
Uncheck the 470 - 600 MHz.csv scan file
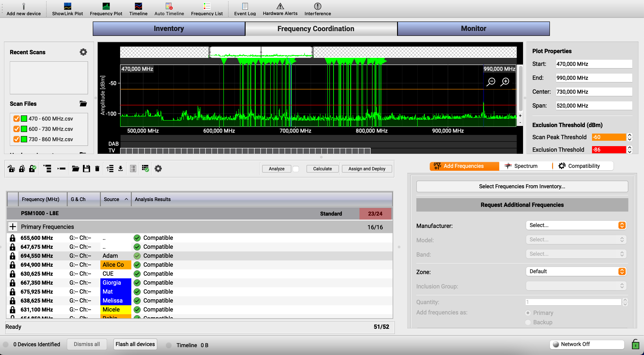point(17,119)
